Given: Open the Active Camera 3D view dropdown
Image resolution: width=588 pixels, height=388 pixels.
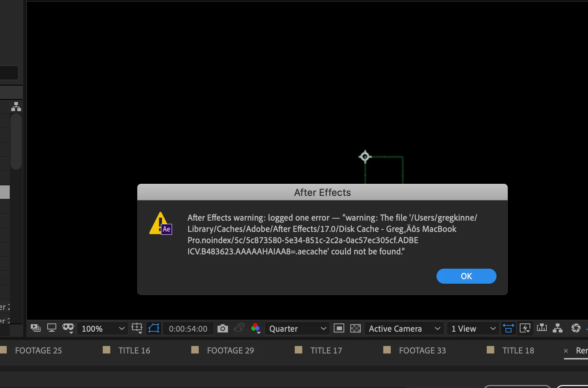Looking at the screenshot, I should click(404, 329).
